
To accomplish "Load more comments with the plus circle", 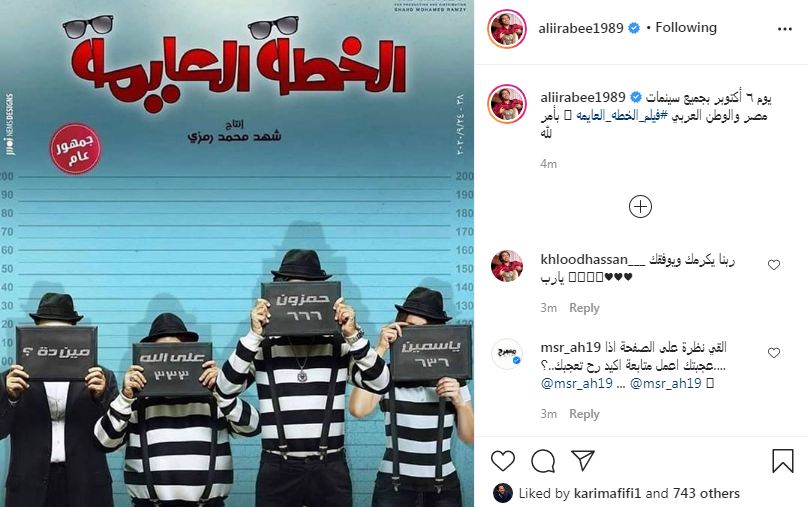I will pos(641,207).
